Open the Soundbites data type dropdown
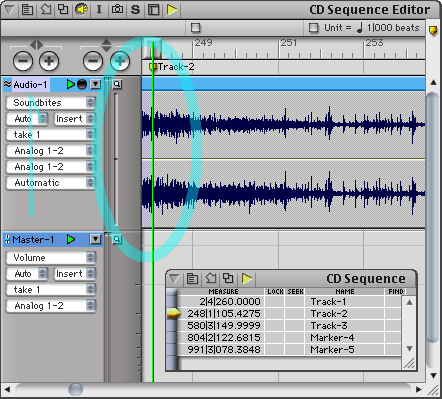This screenshot has height=399, width=442. [x=51, y=103]
